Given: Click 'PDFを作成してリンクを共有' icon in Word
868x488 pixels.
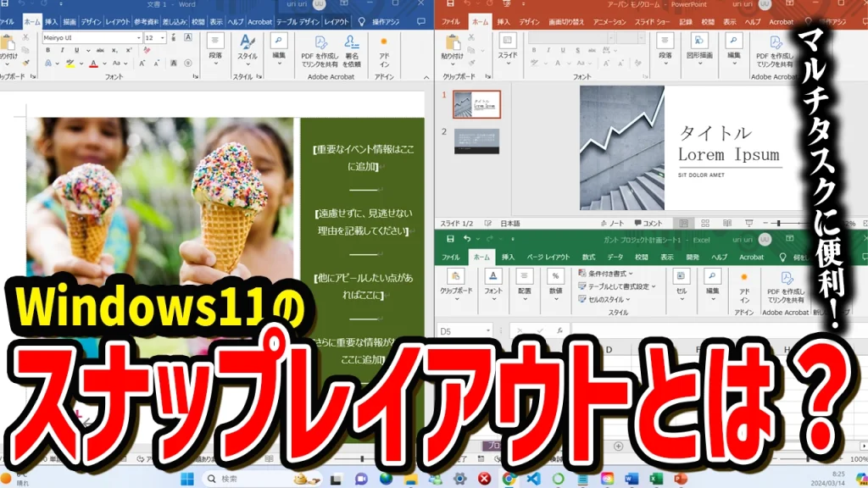Looking at the screenshot, I should [320, 43].
